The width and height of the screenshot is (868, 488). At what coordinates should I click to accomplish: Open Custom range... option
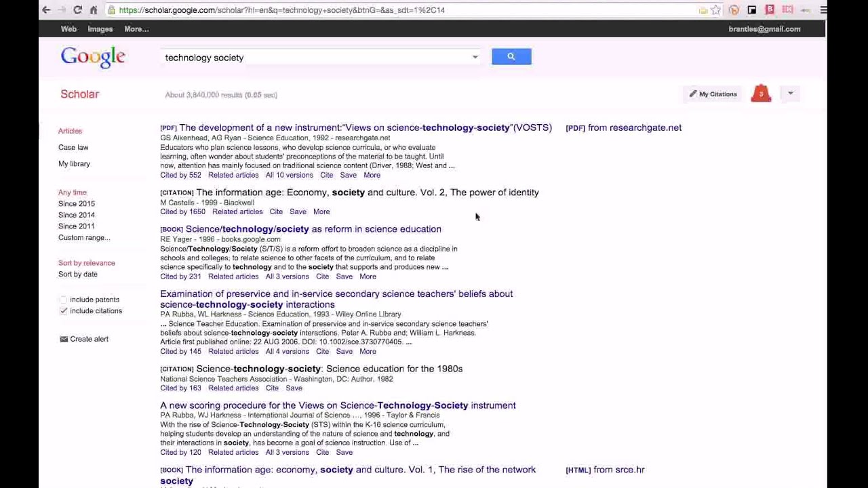pyautogui.click(x=84, y=238)
